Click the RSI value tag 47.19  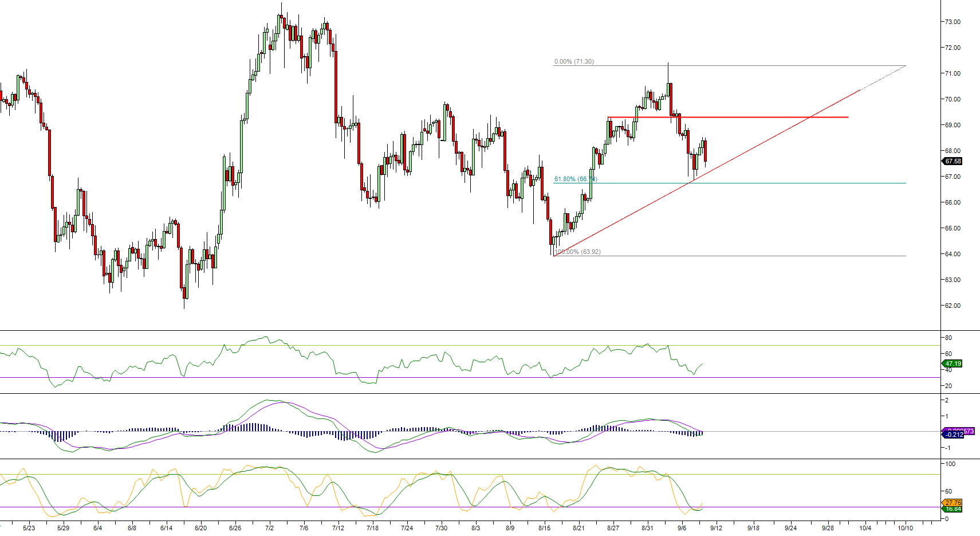[x=953, y=363]
